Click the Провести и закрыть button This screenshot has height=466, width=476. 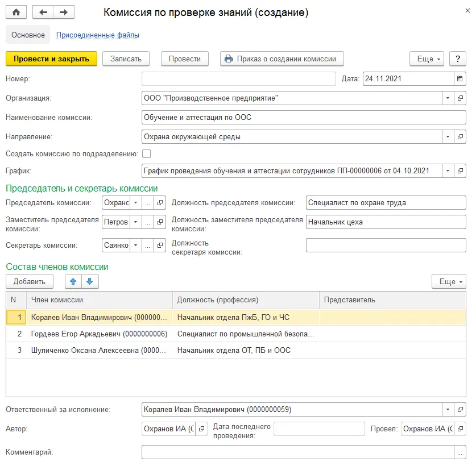[x=51, y=59]
